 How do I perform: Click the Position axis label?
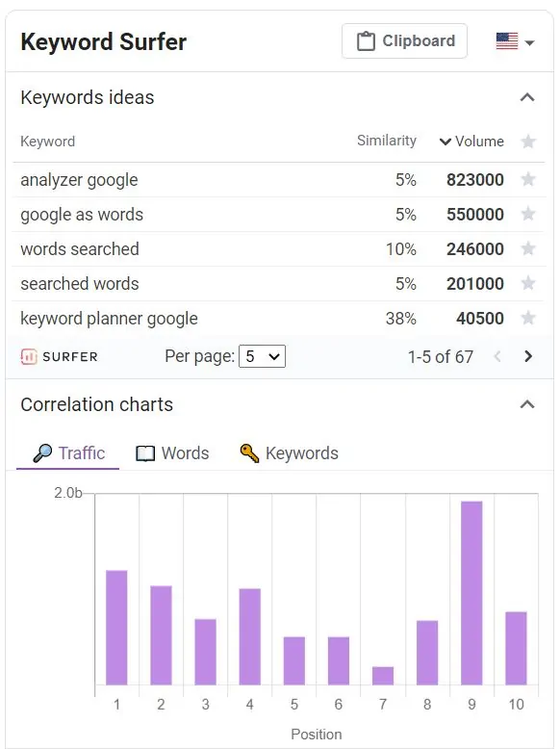coord(316,735)
